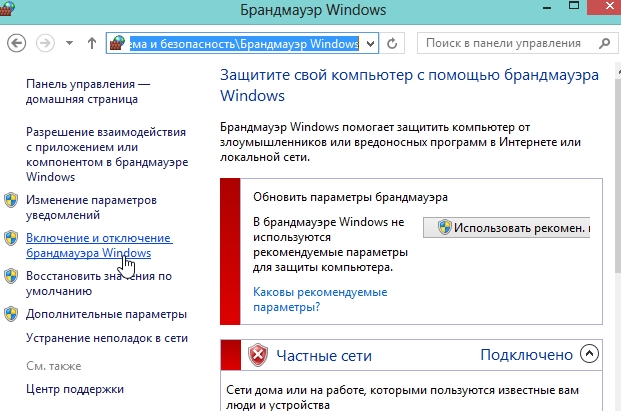
Task: Click Использовать рекомен. параметры button
Action: (507, 228)
